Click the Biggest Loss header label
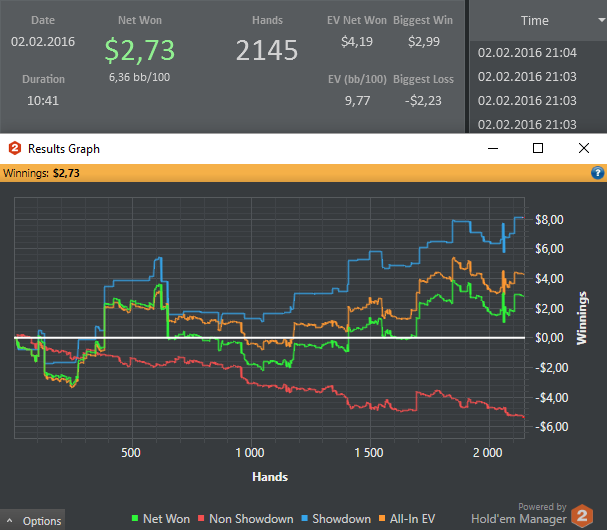This screenshot has width=607, height=530. coord(423,79)
